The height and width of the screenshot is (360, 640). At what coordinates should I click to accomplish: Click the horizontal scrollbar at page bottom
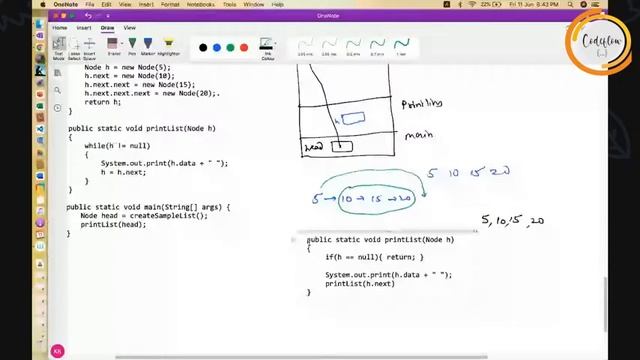(301, 357)
